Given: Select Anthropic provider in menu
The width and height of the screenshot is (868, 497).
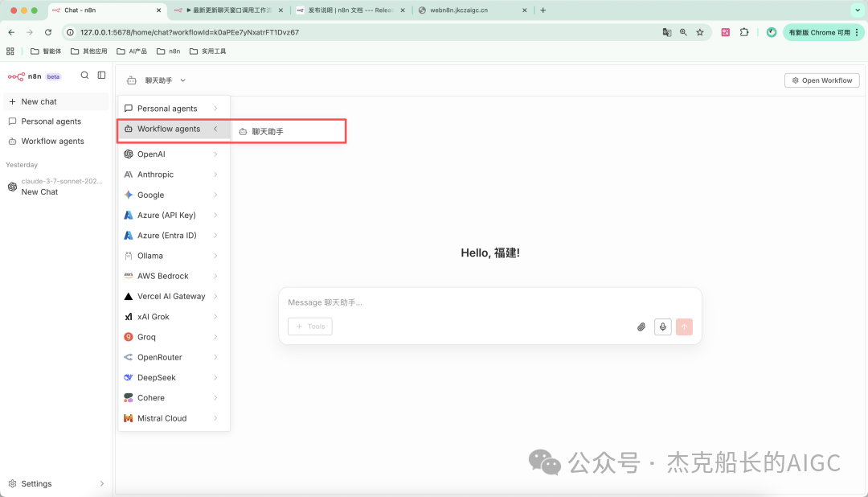Looking at the screenshot, I should pos(174,175).
